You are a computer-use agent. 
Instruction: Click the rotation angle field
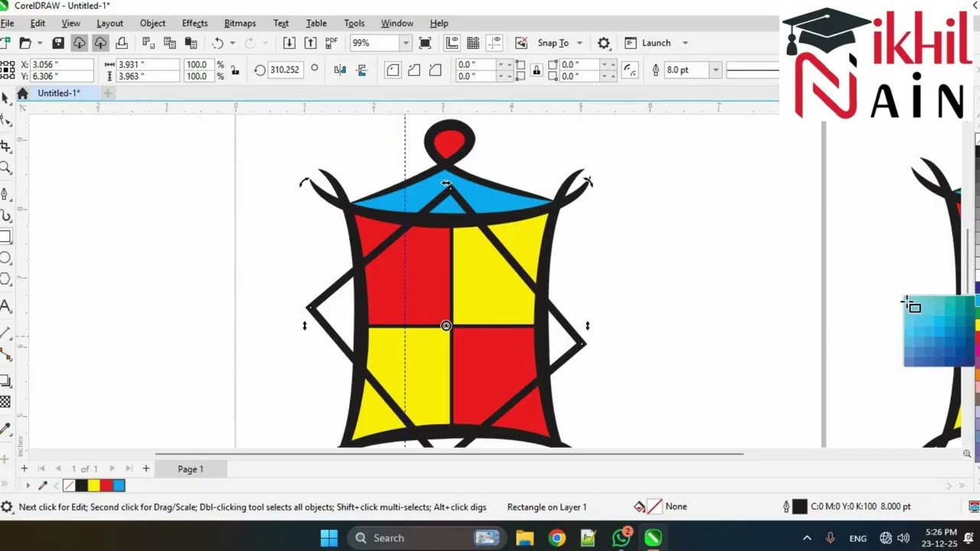(x=285, y=70)
